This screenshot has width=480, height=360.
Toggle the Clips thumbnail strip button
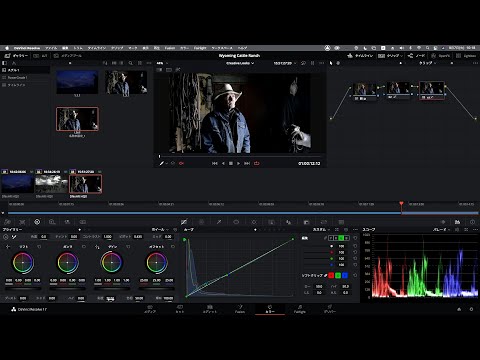pos(390,56)
